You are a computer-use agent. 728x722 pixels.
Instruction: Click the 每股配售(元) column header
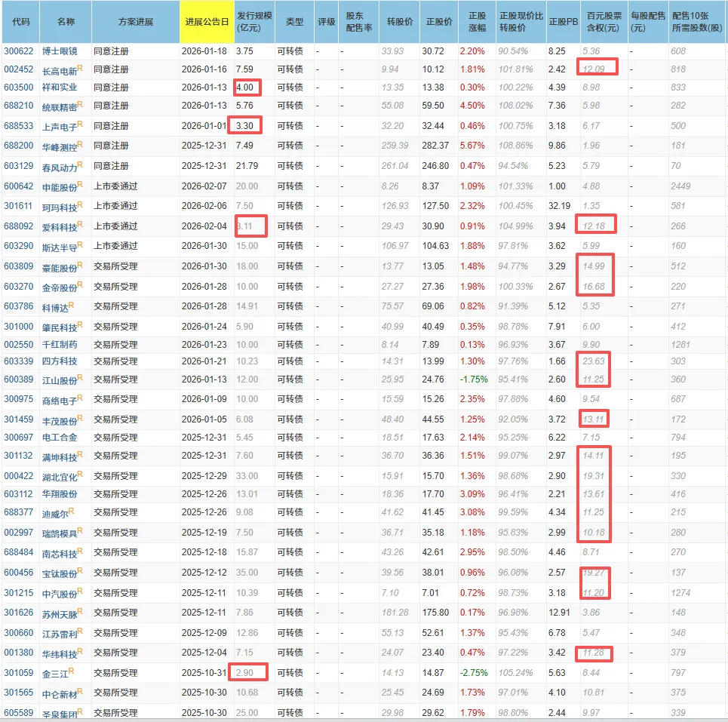click(x=648, y=22)
